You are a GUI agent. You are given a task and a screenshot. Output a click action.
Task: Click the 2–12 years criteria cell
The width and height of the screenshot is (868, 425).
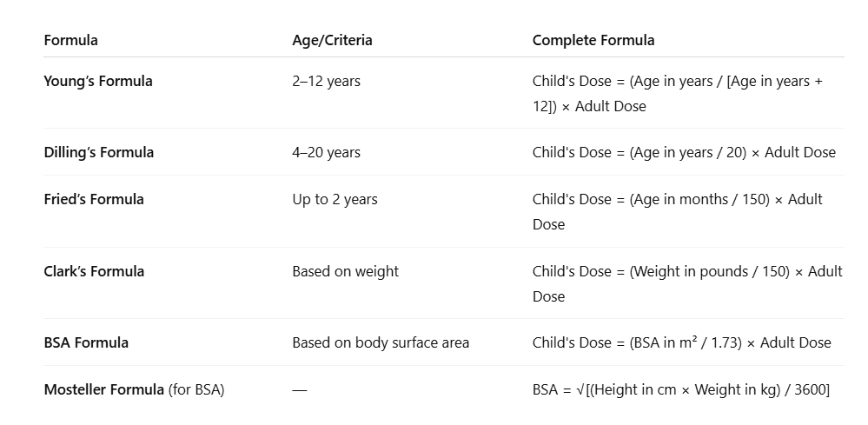326,82
